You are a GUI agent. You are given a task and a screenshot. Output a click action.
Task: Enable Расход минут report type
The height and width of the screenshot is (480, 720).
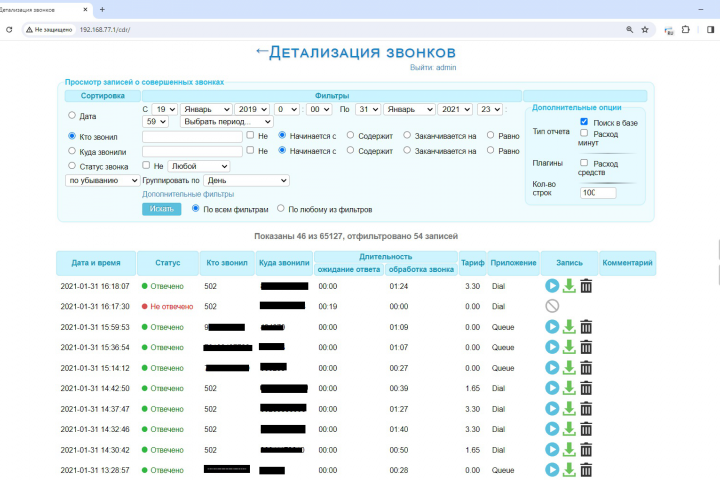(584, 133)
